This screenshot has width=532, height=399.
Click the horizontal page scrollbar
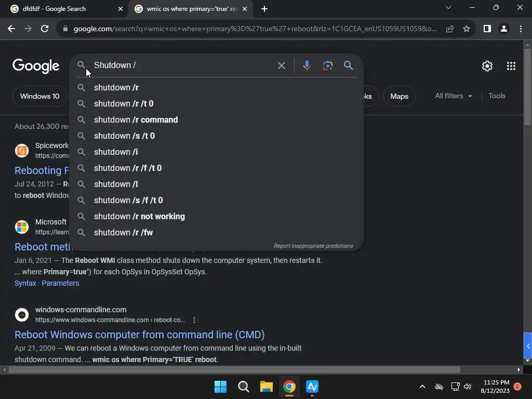234,369
